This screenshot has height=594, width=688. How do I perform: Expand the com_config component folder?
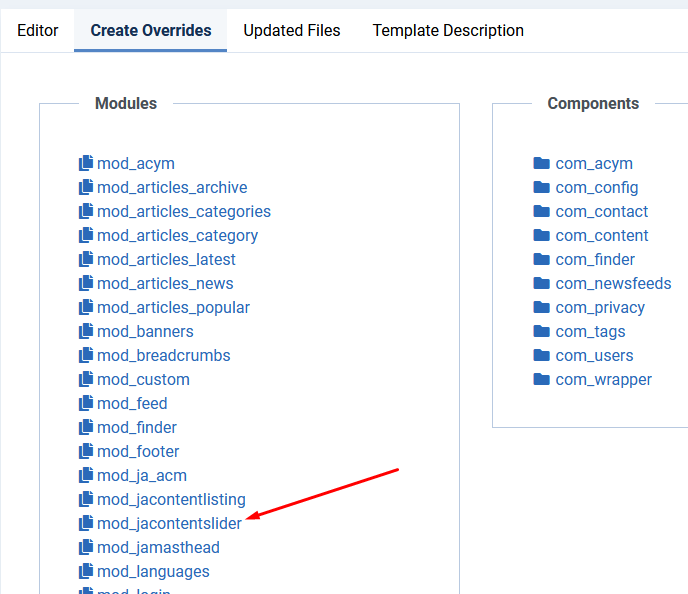point(597,188)
